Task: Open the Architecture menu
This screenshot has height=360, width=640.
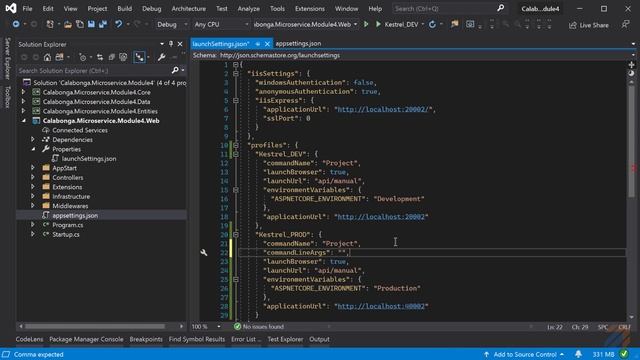Action: 189,9
